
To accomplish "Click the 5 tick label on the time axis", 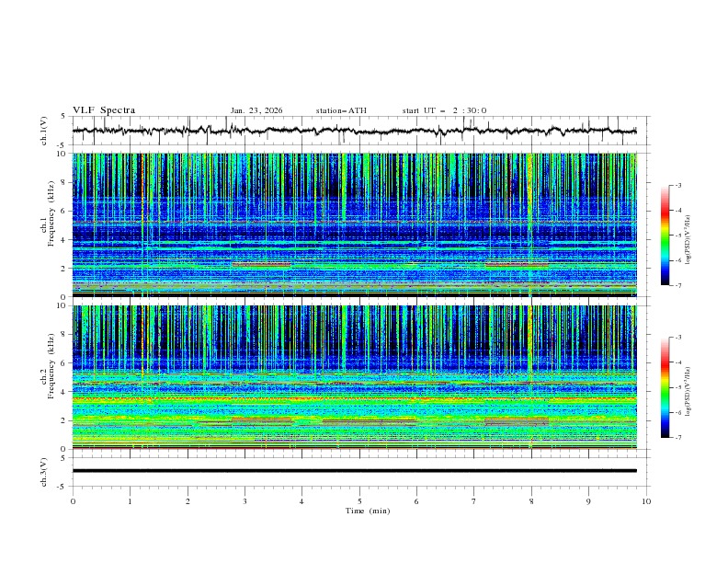I will point(359,501).
